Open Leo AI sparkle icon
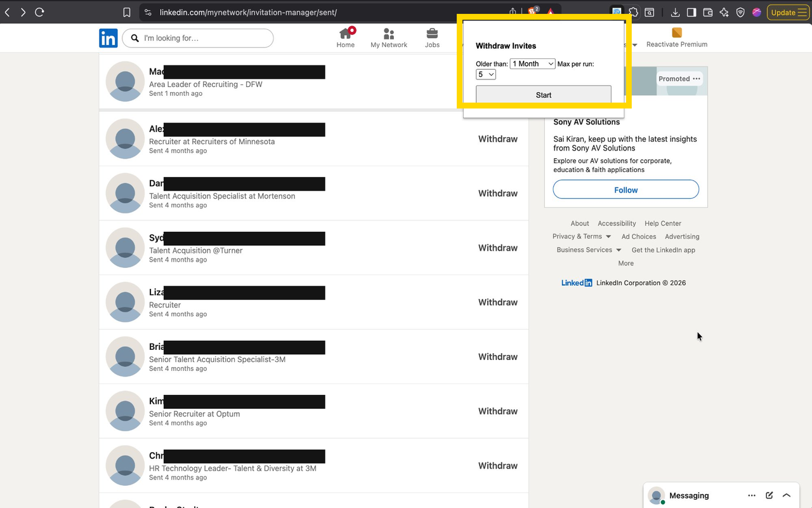The height and width of the screenshot is (508, 812). [724, 12]
